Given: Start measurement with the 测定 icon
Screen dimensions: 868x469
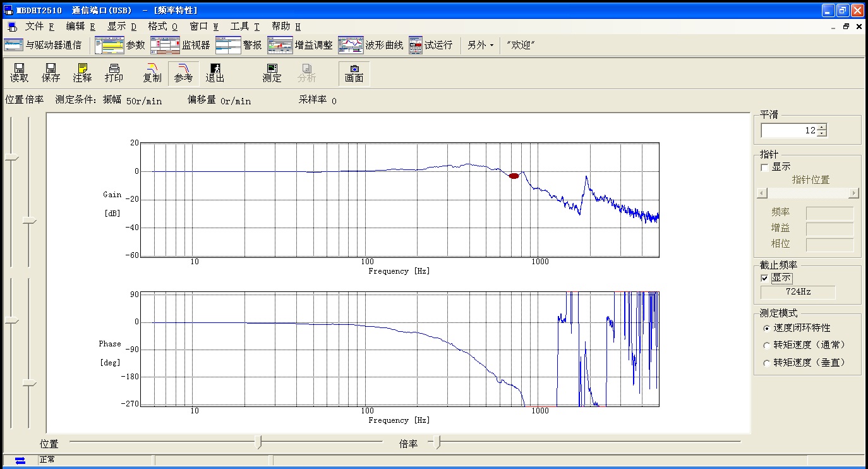Looking at the screenshot, I should coord(272,73).
